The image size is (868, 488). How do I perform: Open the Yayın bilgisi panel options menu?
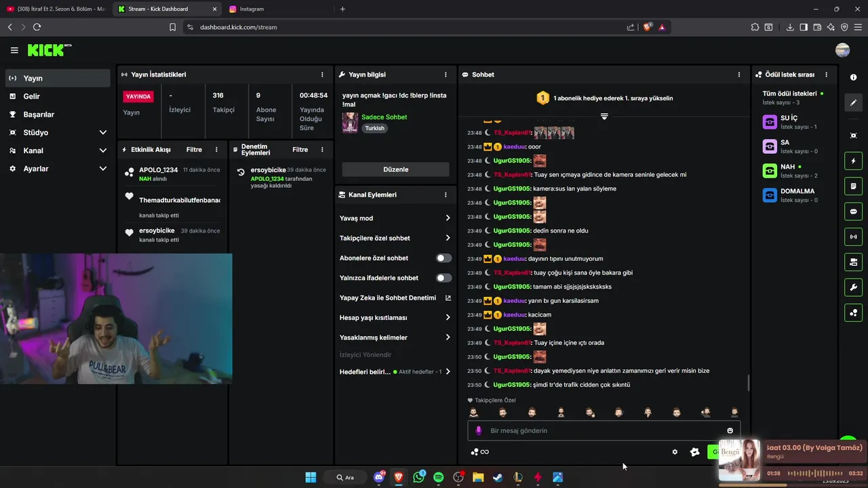pos(446,75)
